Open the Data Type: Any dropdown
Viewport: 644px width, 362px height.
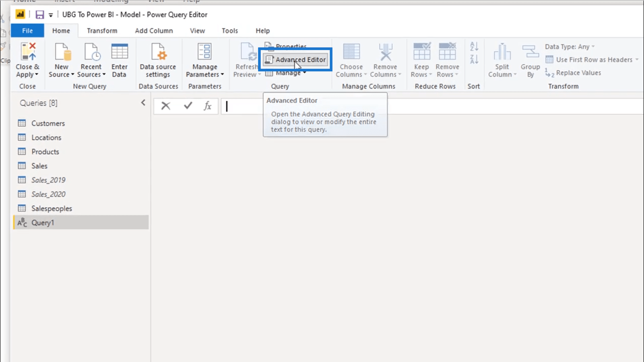pos(570,47)
